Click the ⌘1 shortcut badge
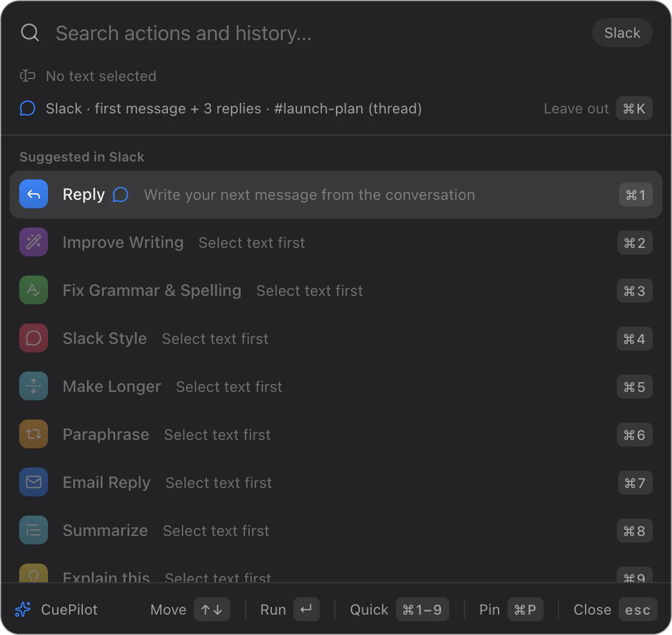 pyautogui.click(x=635, y=194)
